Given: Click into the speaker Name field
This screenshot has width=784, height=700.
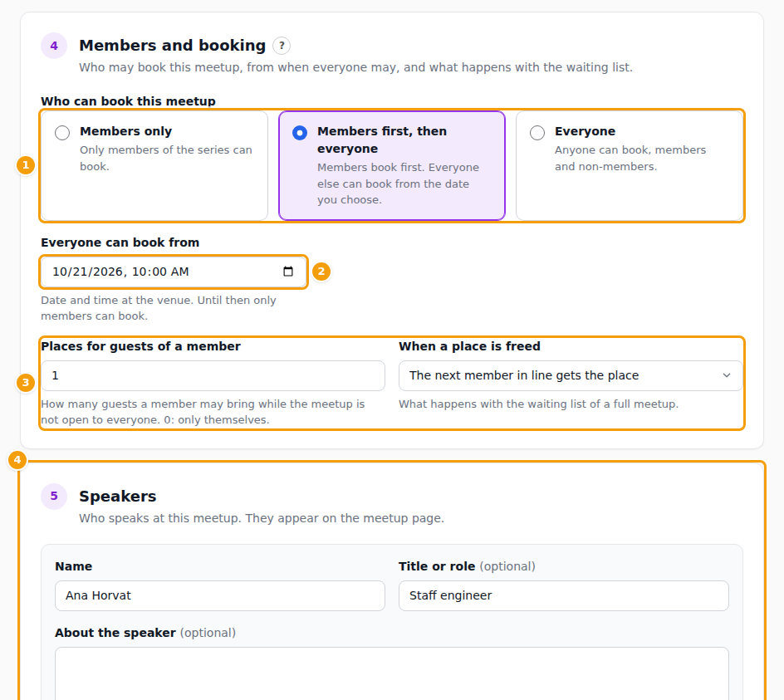Looking at the screenshot, I should click(x=220, y=595).
